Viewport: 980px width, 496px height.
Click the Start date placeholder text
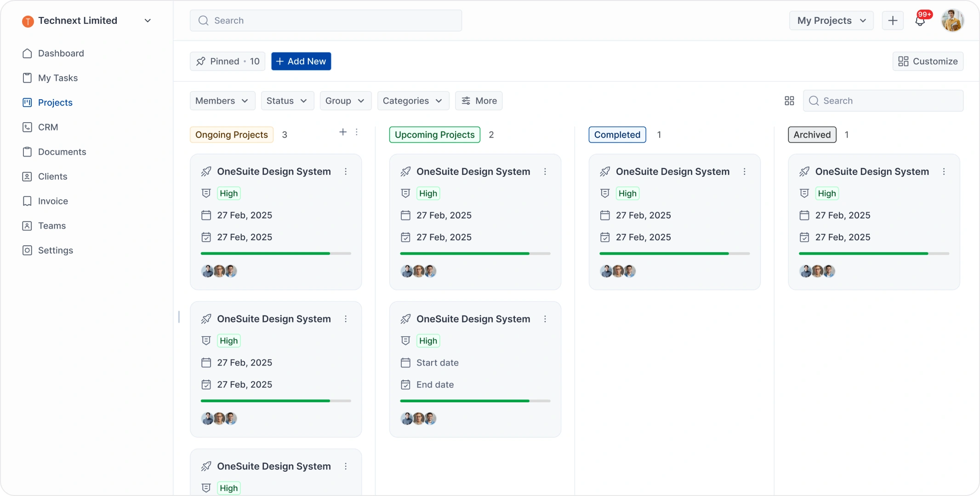[438, 363]
